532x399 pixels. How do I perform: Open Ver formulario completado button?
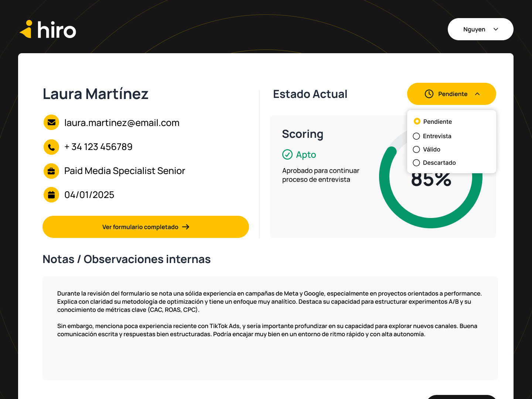pyautogui.click(x=146, y=227)
